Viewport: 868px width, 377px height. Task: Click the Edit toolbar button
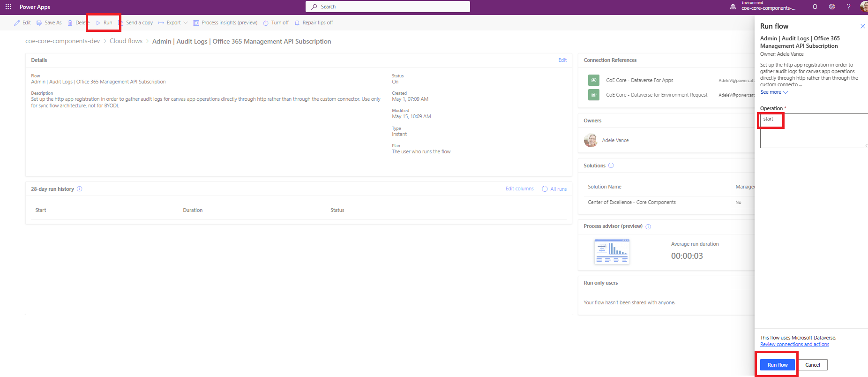22,23
